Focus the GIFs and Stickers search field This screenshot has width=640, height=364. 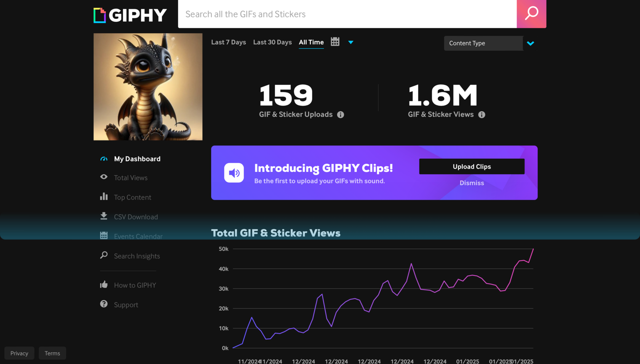(x=347, y=14)
